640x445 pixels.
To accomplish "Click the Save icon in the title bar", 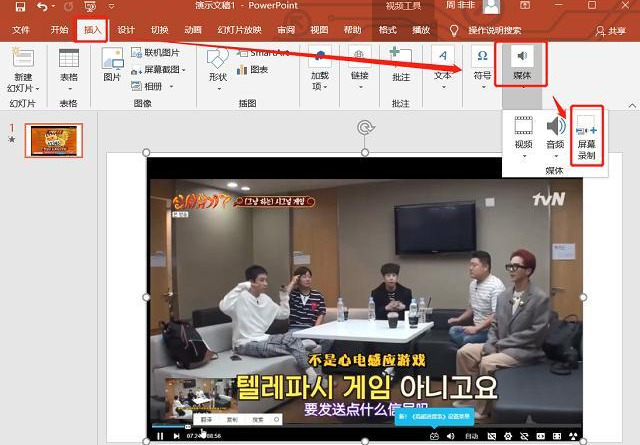I will 20,6.
